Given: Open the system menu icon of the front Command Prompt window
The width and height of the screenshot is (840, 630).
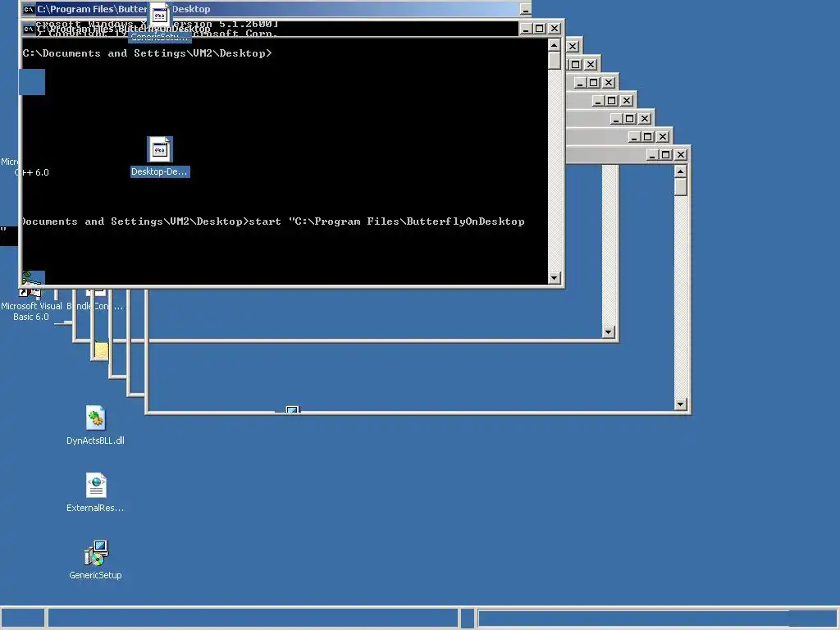Looking at the screenshot, I should coord(29,29).
